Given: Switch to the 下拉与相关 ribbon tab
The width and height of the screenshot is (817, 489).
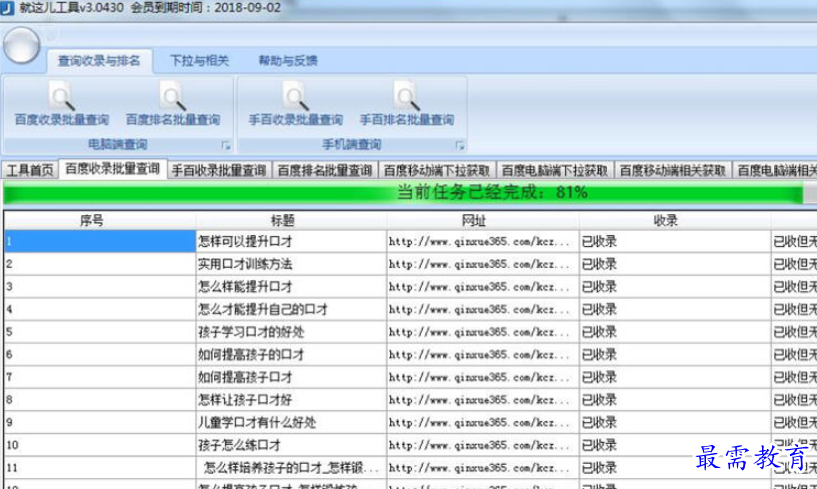Looking at the screenshot, I should click(199, 60).
